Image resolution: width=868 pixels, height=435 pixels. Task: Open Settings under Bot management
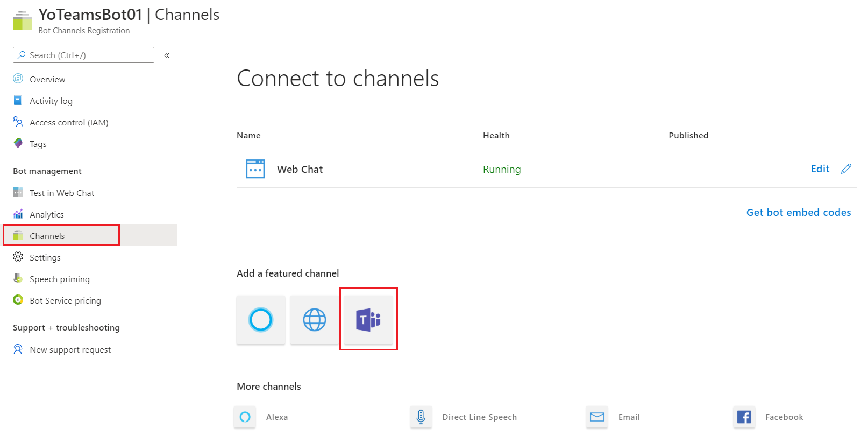click(45, 258)
